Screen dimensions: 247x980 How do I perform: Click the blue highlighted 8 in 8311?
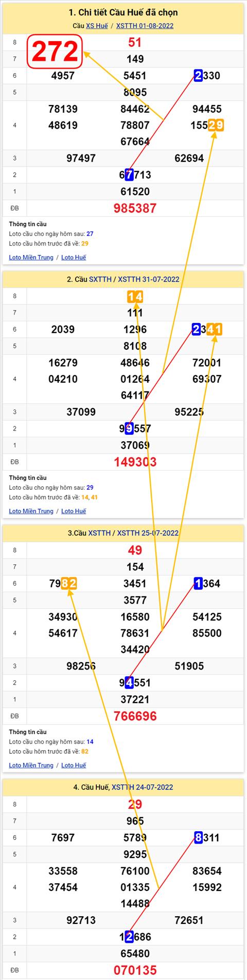[x=199, y=838]
